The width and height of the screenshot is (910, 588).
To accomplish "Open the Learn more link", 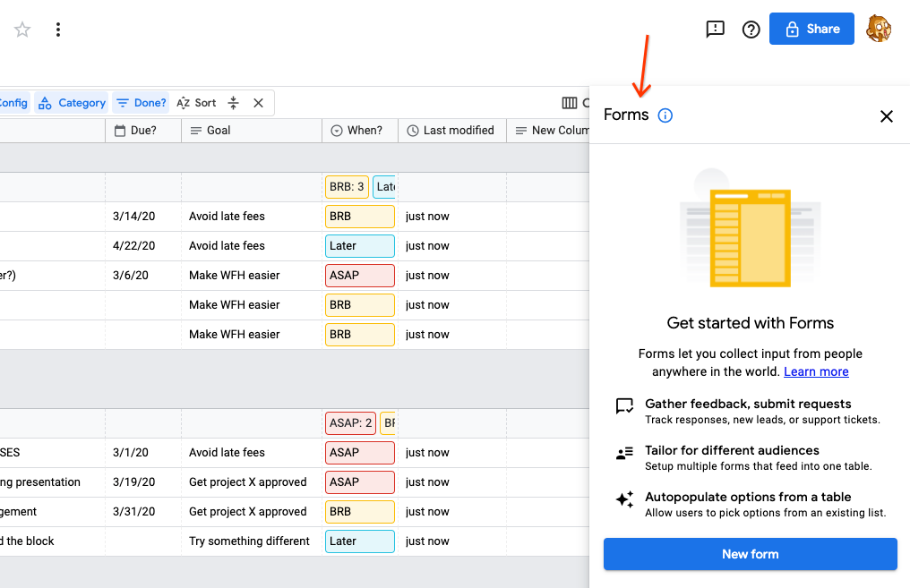I will coord(816,371).
